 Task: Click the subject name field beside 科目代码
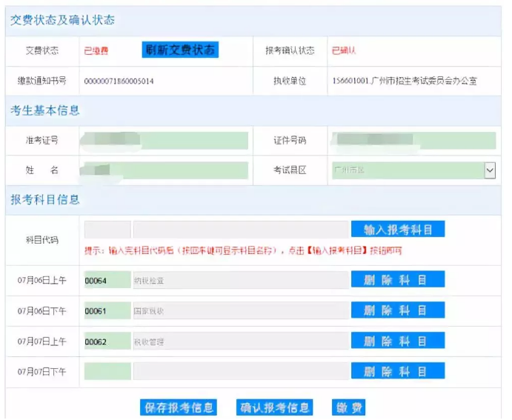point(241,230)
